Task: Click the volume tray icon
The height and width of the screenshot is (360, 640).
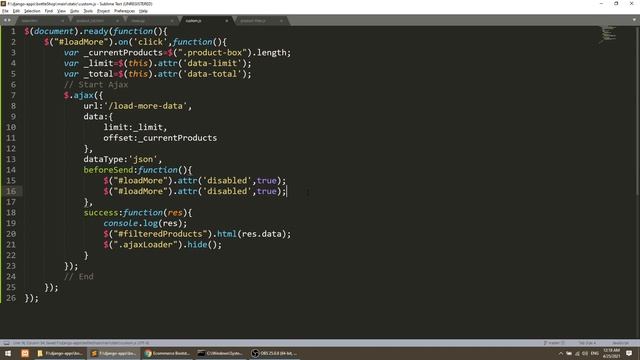Action: 585,353
